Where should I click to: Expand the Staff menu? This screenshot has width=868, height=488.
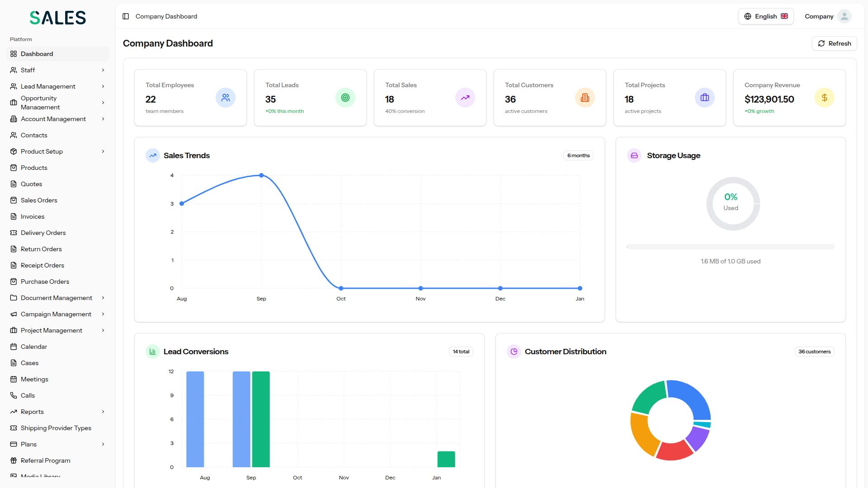[x=103, y=70]
